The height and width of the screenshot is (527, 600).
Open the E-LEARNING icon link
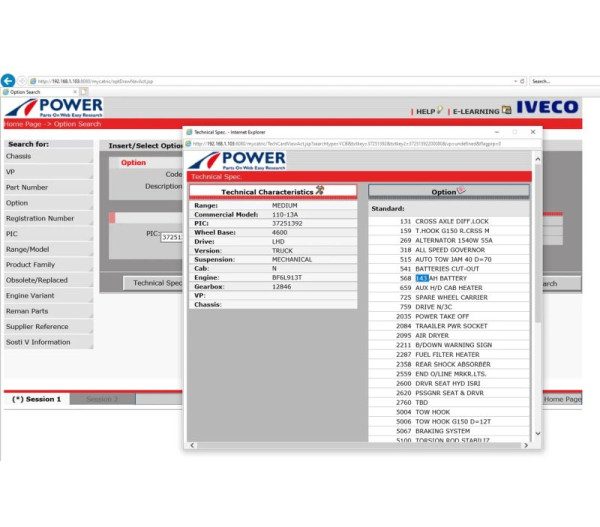point(506,111)
